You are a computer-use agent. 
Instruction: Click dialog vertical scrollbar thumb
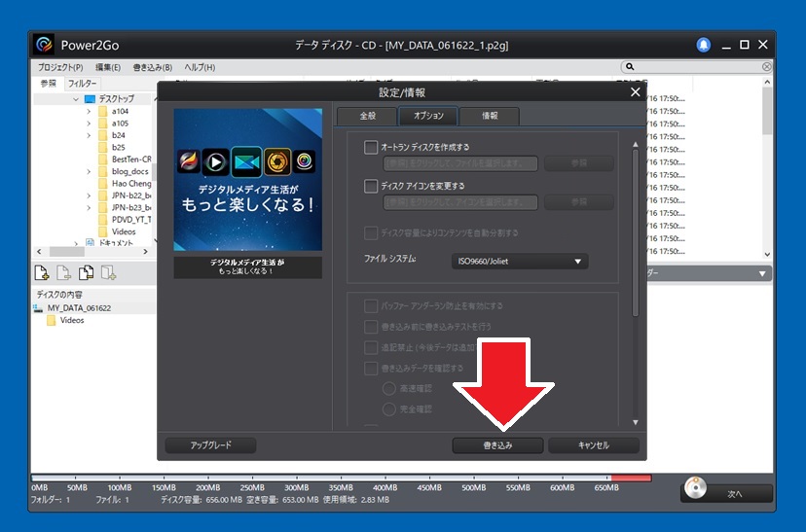coord(636,232)
